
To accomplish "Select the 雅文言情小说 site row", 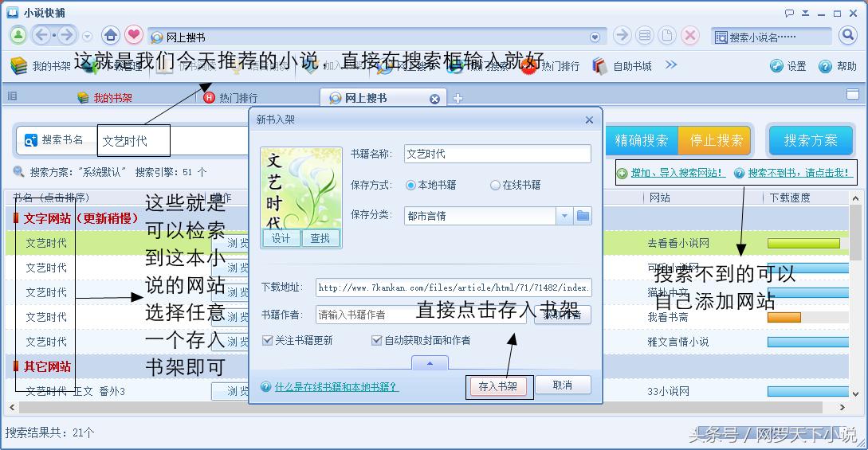I will tap(678, 342).
